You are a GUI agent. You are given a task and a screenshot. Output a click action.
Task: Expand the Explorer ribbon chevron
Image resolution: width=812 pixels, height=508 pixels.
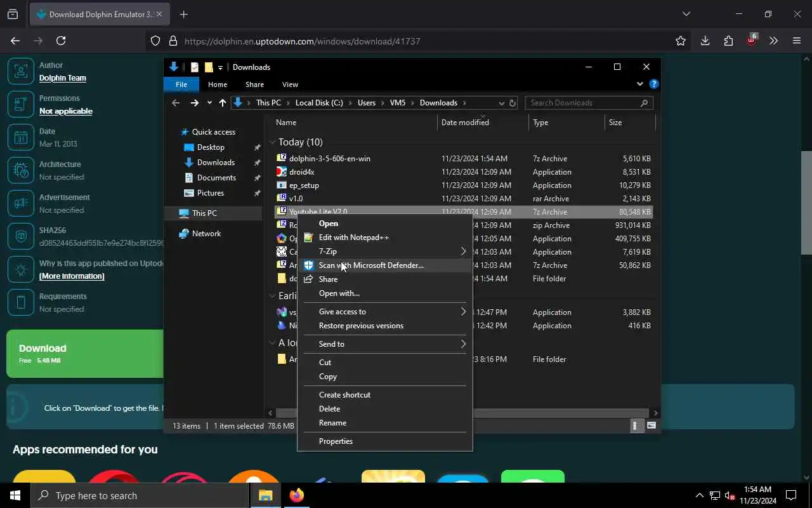click(x=639, y=84)
